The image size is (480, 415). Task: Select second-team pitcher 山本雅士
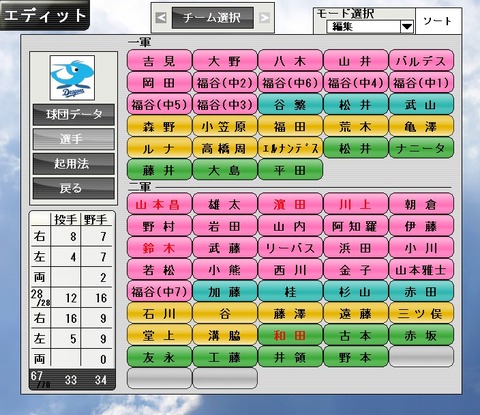[x=421, y=270]
